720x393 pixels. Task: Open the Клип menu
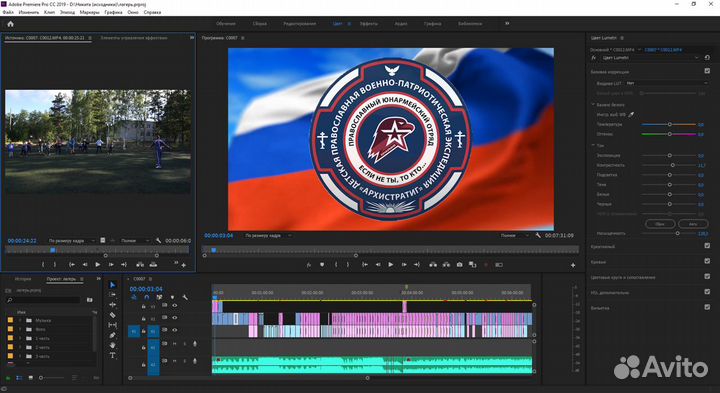click(x=50, y=13)
